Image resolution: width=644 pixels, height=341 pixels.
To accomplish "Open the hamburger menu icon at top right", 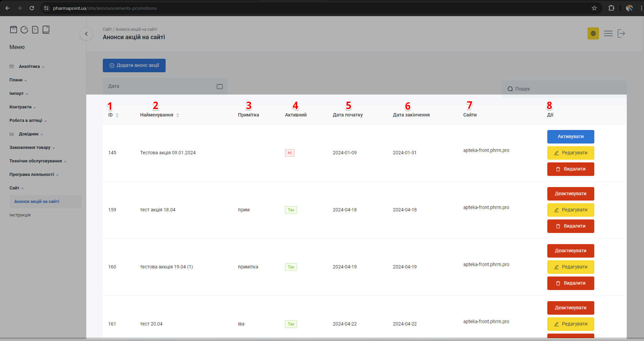I will coord(608,33).
